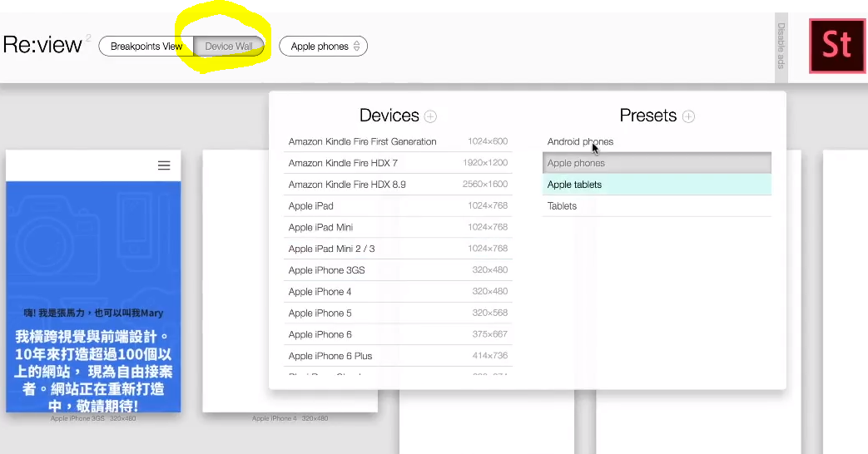Image resolution: width=868 pixels, height=454 pixels.
Task: Select Amazon Kindle Fire HDX 7 device
Action: click(x=398, y=163)
